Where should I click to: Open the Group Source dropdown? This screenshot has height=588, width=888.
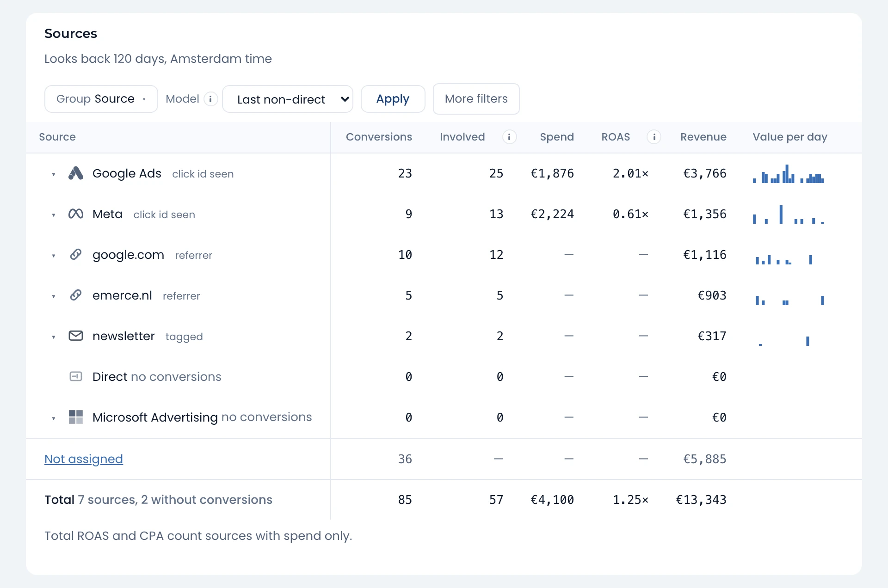pyautogui.click(x=101, y=99)
